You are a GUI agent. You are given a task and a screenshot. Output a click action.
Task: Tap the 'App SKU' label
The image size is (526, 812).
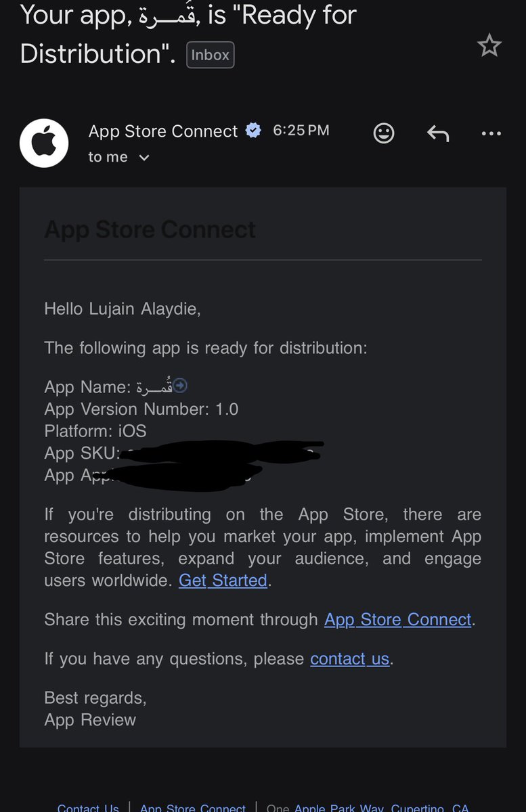click(82, 453)
